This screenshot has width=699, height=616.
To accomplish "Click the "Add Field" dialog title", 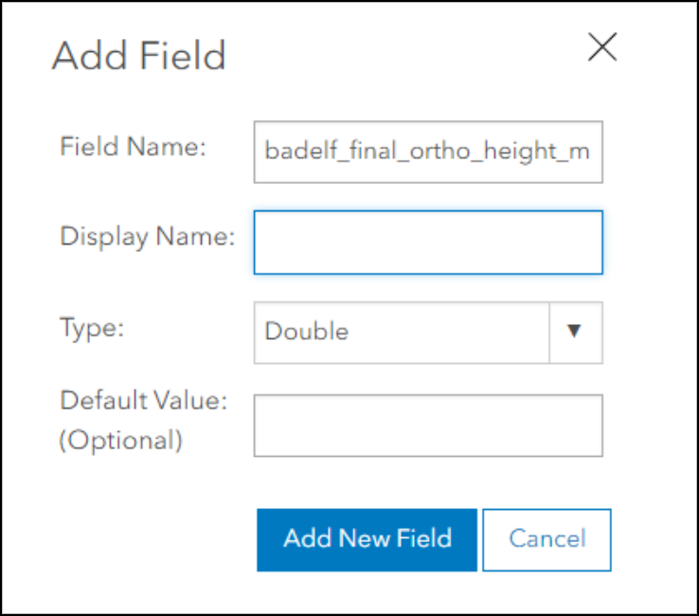I will click(138, 56).
